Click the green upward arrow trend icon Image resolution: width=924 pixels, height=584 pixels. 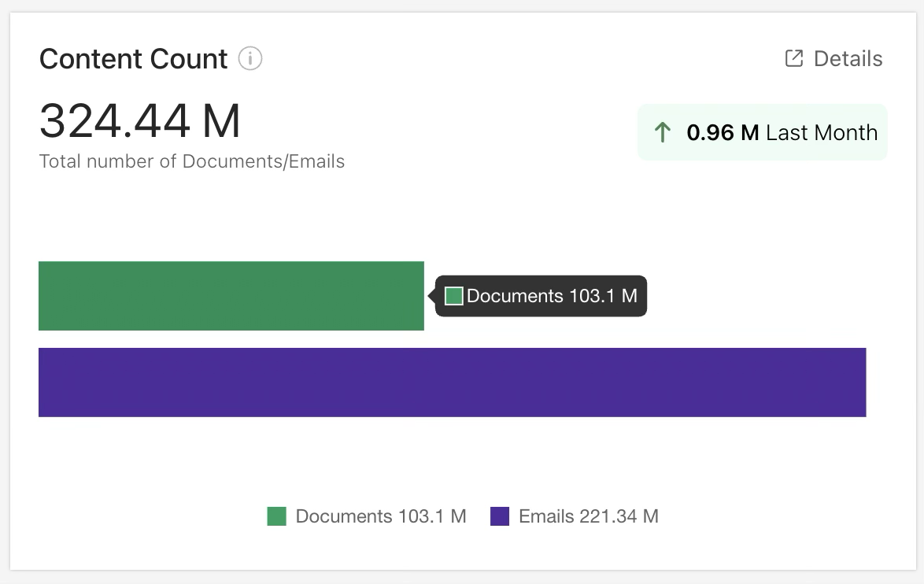click(x=663, y=132)
